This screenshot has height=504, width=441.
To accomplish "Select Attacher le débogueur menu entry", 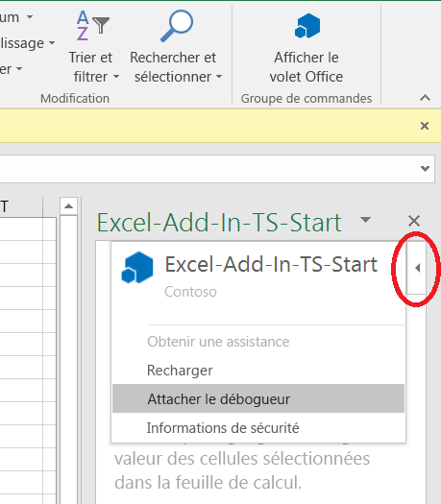I will (x=258, y=398).
